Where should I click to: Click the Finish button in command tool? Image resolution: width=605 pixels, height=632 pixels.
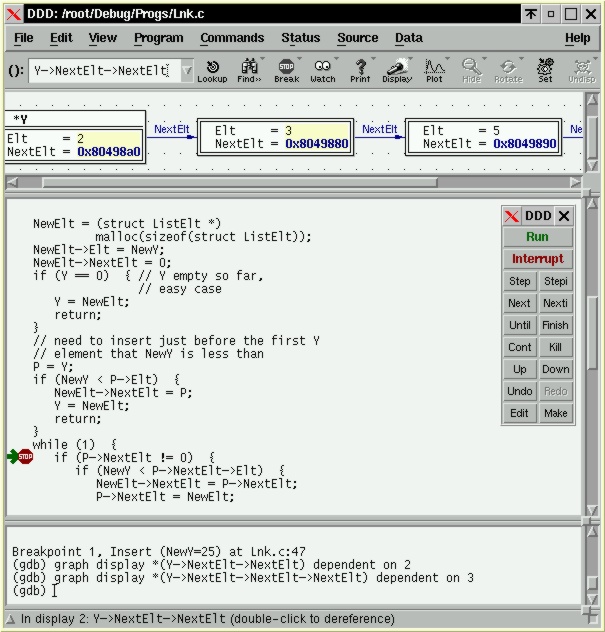555,326
